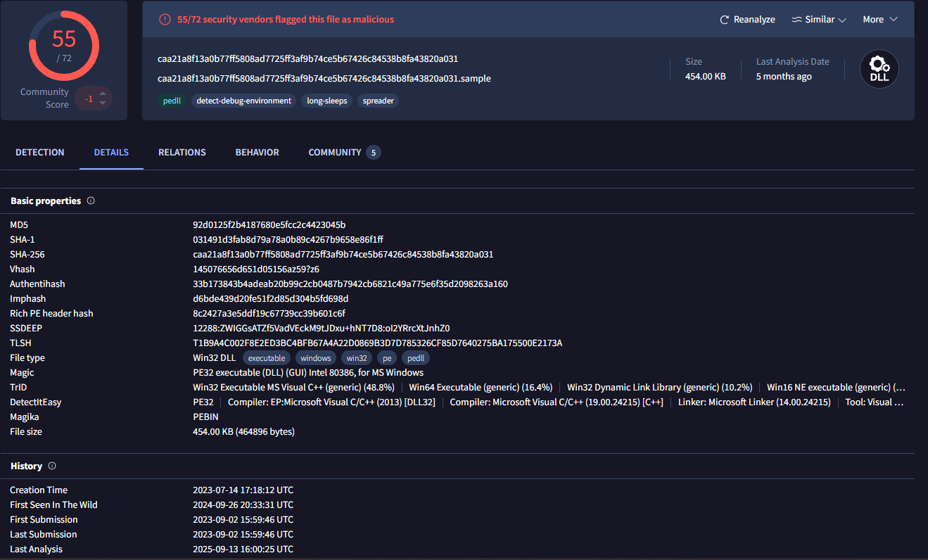This screenshot has width=928, height=560.
Task: Click the Rich PE header hash value
Action: (269, 314)
